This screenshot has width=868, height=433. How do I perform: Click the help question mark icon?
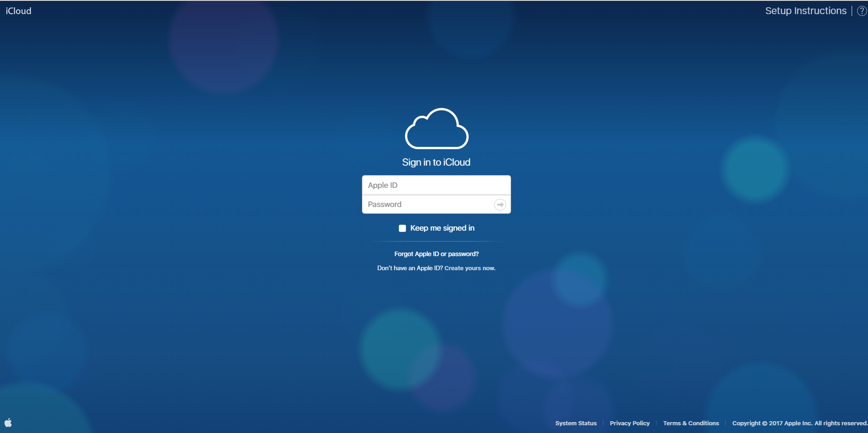862,11
